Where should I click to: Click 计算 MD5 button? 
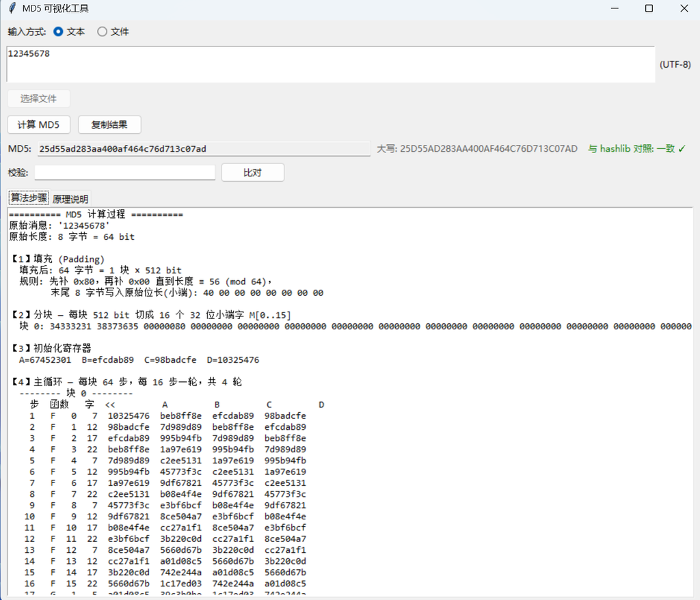click(x=39, y=124)
